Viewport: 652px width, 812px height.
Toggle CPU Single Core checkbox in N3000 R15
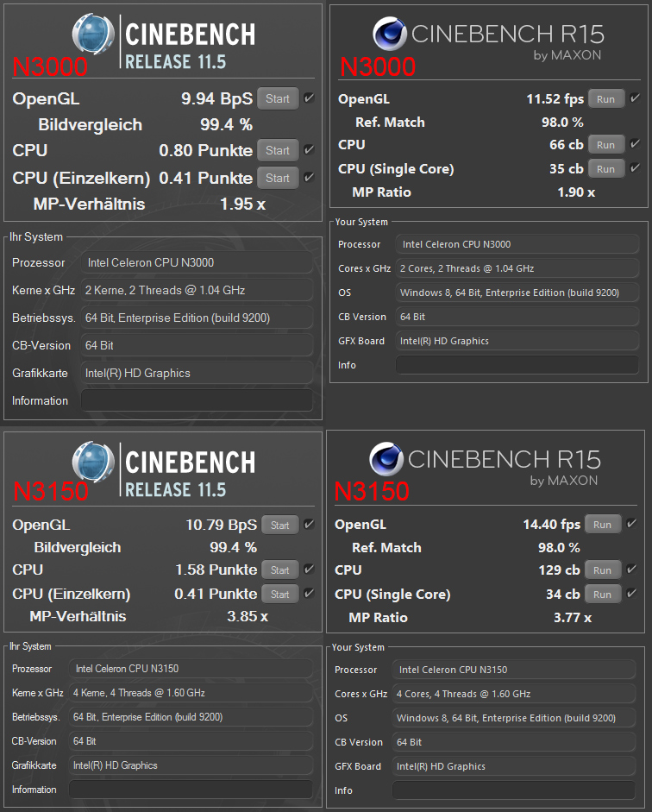(635, 167)
